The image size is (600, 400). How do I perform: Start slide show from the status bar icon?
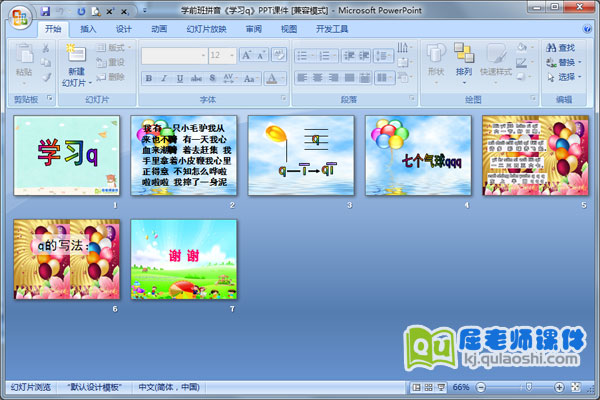(441, 387)
